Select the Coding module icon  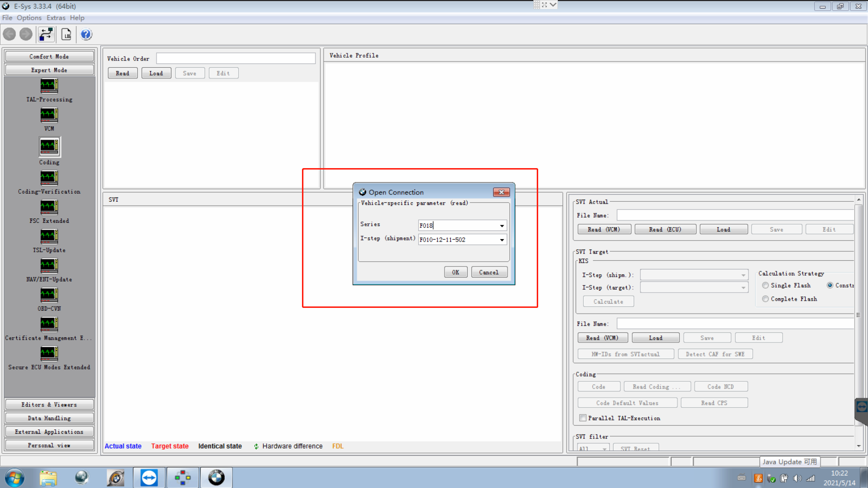(x=49, y=146)
